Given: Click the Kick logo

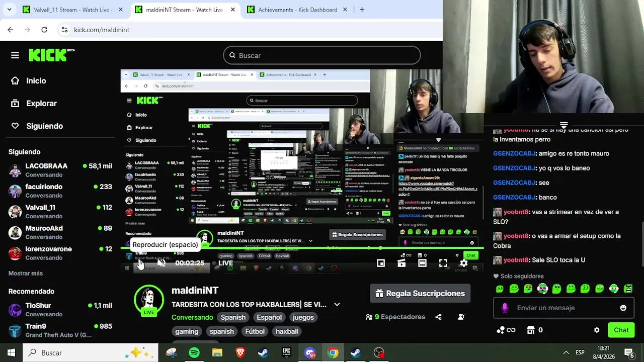Looking at the screenshot, I should 51,55.
